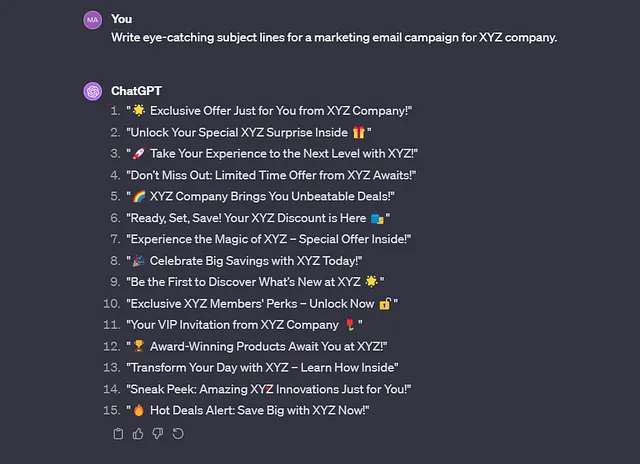Image resolution: width=640 pixels, height=464 pixels.
Task: Click the "You" sender name
Action: (x=121, y=19)
